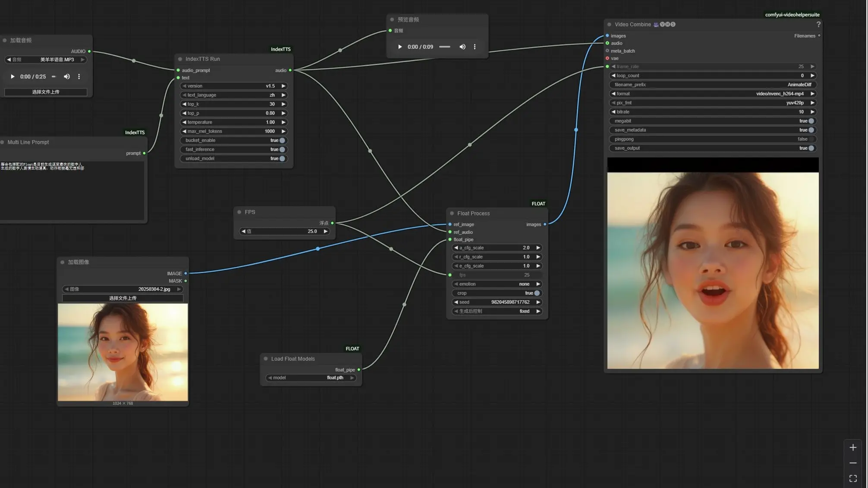The width and height of the screenshot is (868, 488).
Task: Click the canvas zoom out minus button
Action: click(x=852, y=463)
